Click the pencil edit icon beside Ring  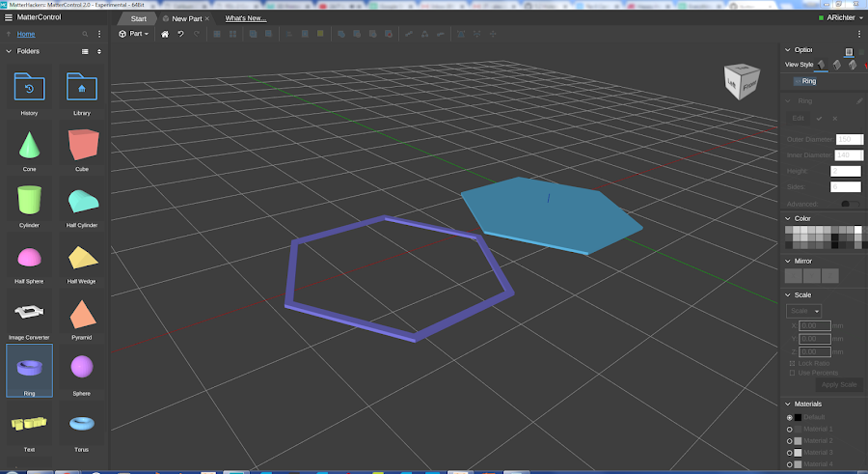click(x=859, y=101)
